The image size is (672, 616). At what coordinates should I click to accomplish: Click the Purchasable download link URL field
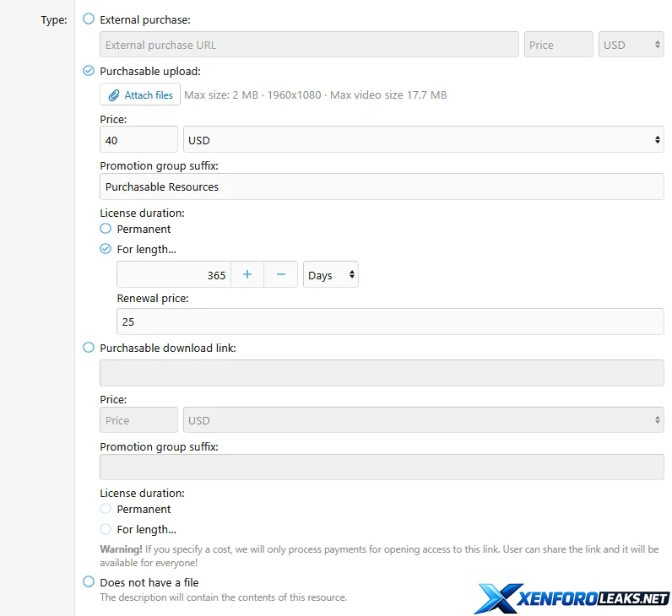click(x=382, y=373)
